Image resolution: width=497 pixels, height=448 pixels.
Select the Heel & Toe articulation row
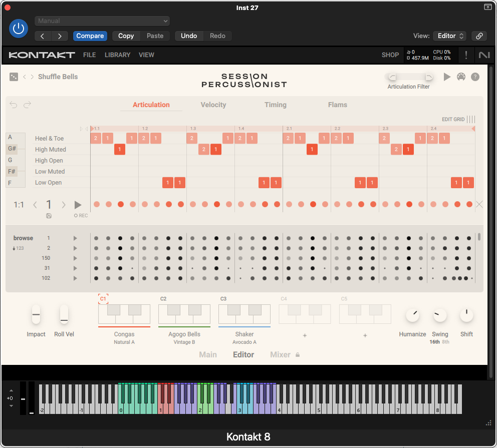click(x=50, y=138)
